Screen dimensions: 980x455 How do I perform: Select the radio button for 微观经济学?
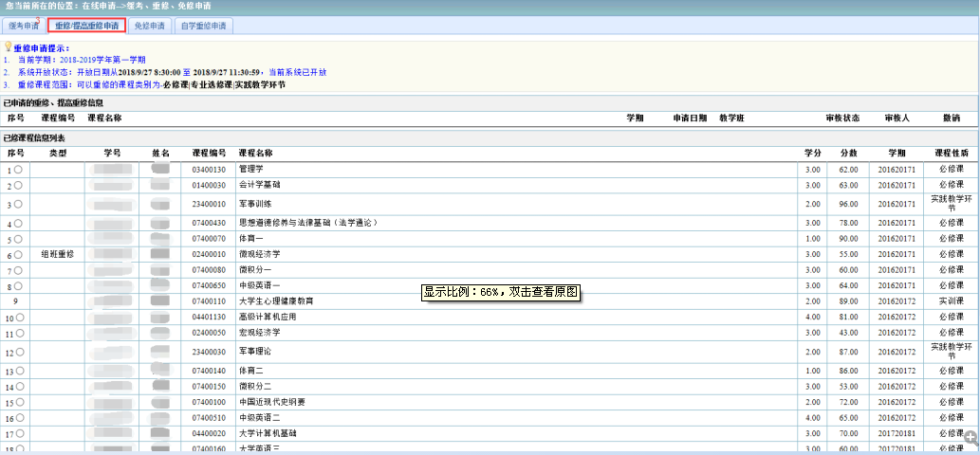coord(18,255)
